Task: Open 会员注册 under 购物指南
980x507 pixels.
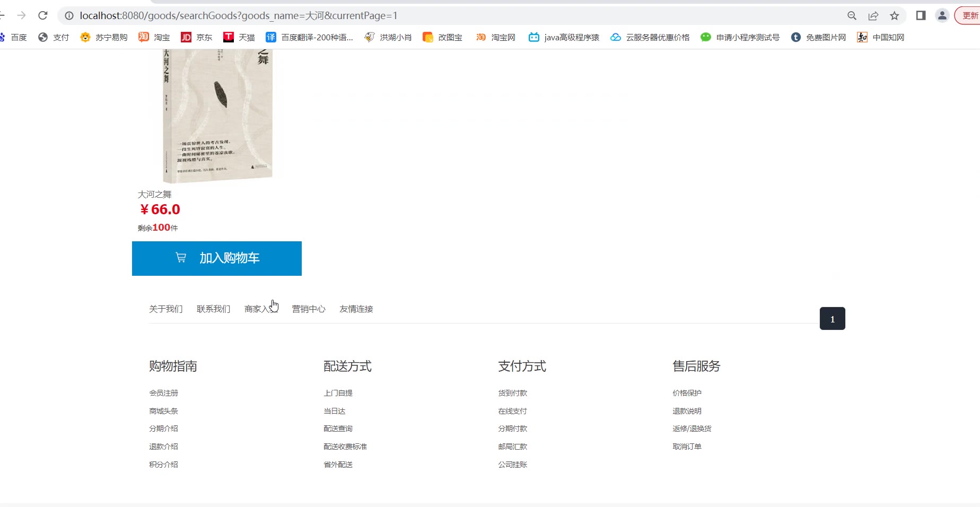Action: tap(164, 393)
